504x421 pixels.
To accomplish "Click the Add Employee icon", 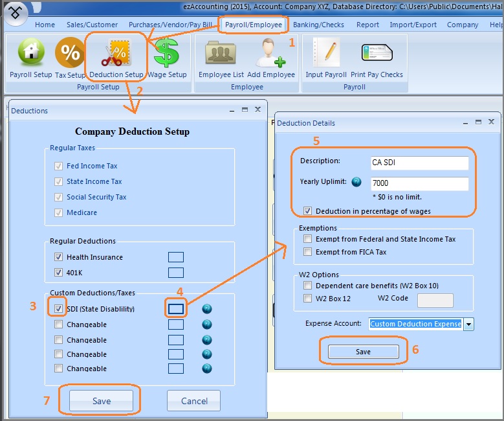I will pyautogui.click(x=271, y=54).
